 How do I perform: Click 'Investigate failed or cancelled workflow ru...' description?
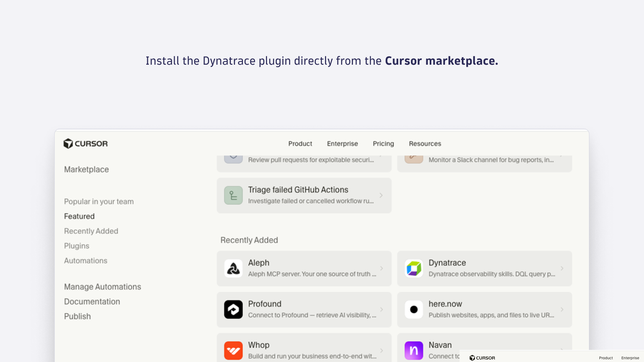tap(311, 201)
